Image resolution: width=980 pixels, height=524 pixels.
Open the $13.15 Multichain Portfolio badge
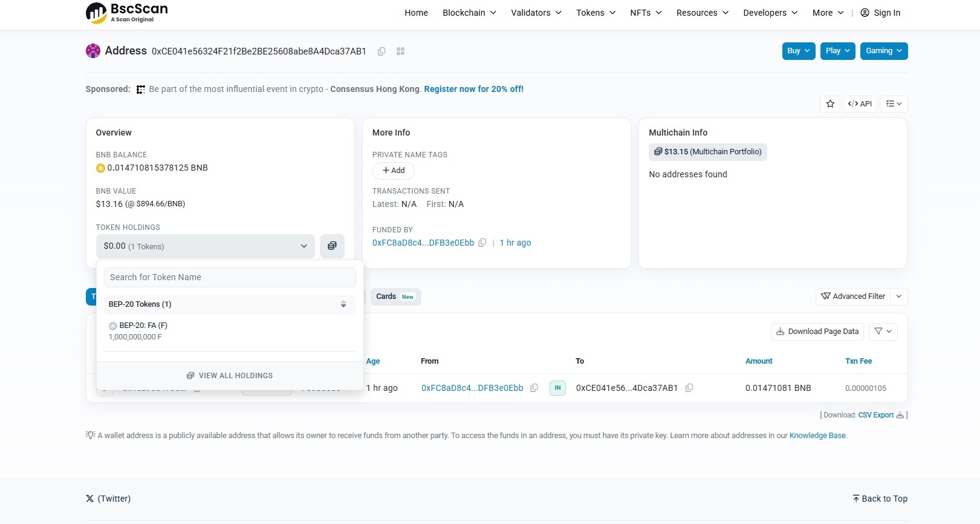[708, 152]
